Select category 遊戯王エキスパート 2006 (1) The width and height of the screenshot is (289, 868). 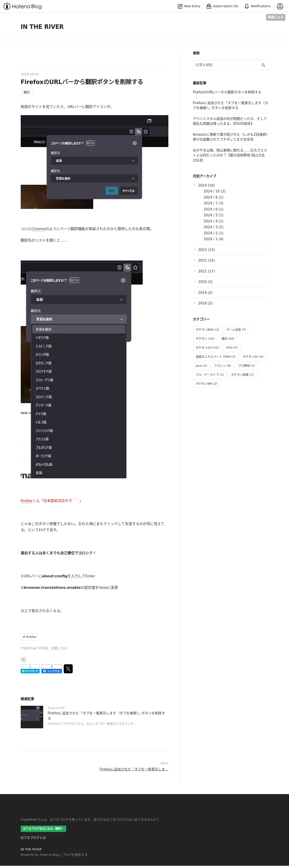pos(215,356)
